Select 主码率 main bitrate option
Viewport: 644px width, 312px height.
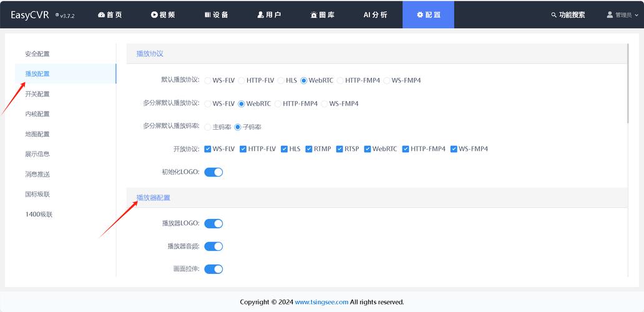click(x=208, y=127)
